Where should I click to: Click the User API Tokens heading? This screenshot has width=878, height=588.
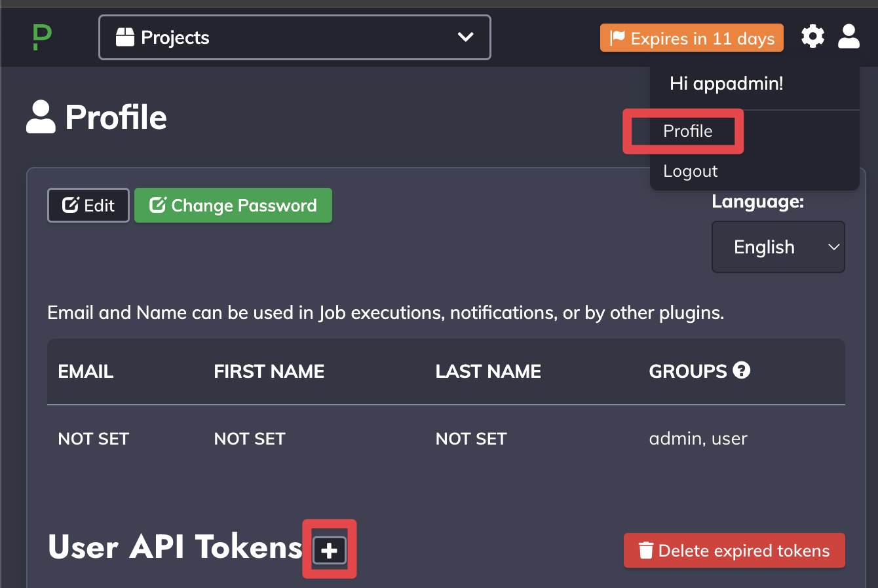(175, 547)
